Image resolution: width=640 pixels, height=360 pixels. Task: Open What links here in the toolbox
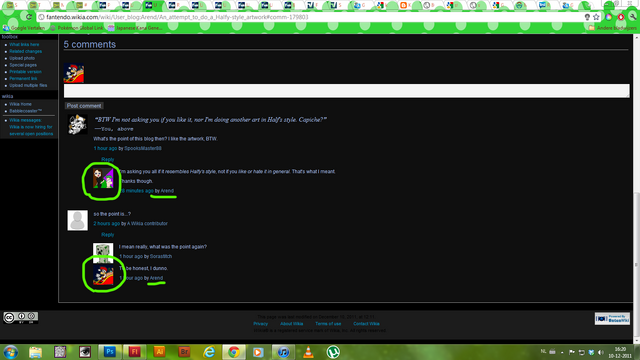(x=24, y=44)
